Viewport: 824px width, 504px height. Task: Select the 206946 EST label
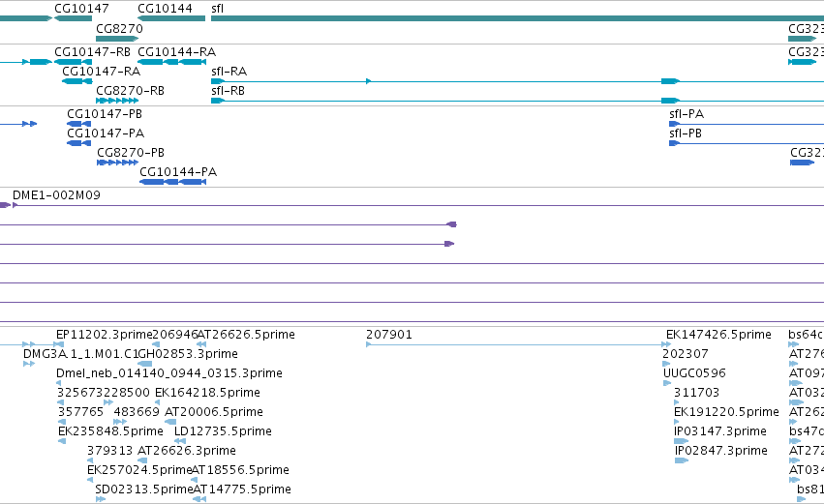click(x=175, y=335)
